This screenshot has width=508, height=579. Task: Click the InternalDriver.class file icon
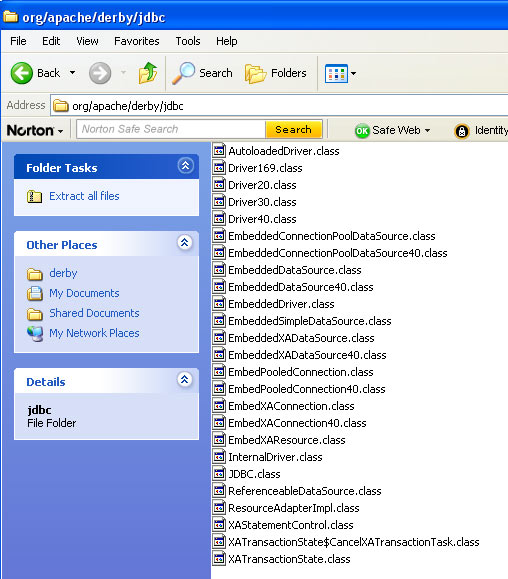click(219, 456)
